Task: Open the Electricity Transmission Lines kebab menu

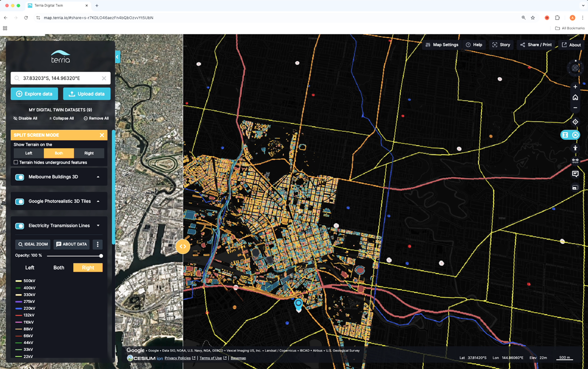Action: [98, 245]
